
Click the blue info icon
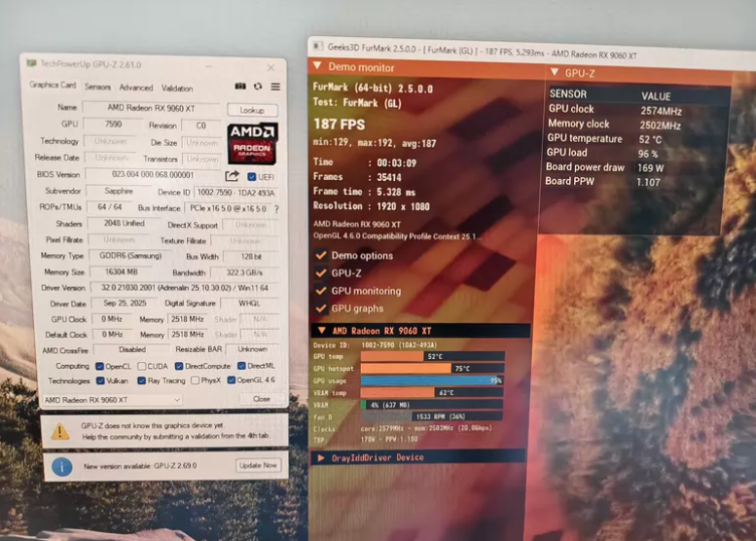point(61,467)
